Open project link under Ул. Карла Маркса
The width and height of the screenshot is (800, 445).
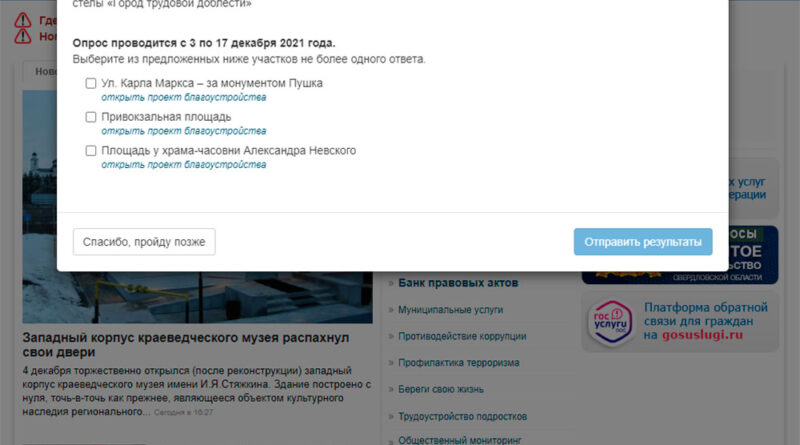pyautogui.click(x=184, y=97)
